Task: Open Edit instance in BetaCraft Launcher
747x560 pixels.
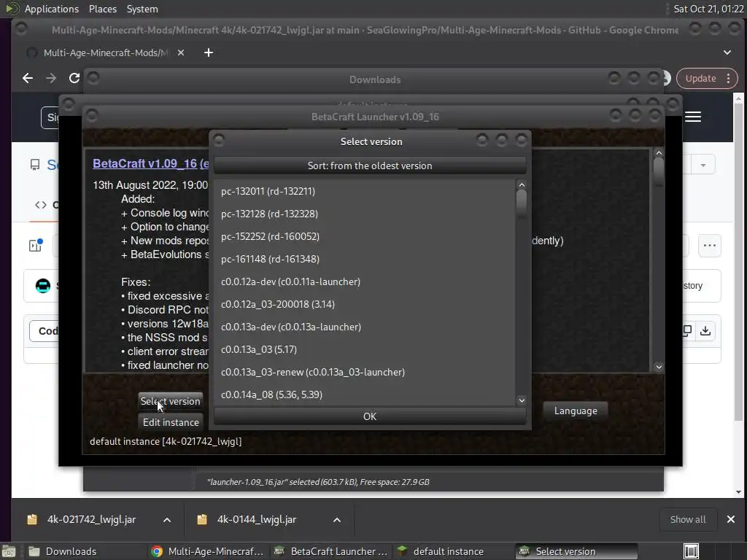Action: click(x=171, y=422)
